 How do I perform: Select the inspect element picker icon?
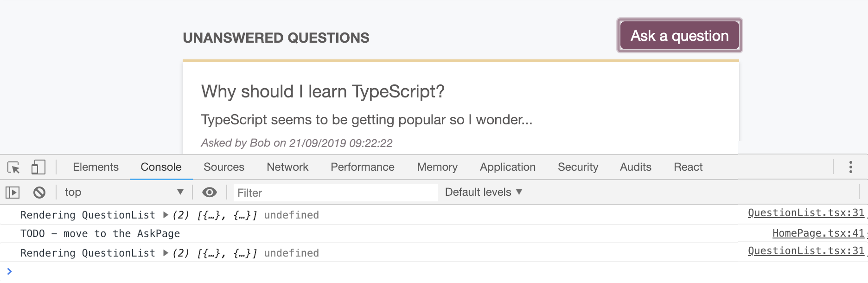pos(13,167)
